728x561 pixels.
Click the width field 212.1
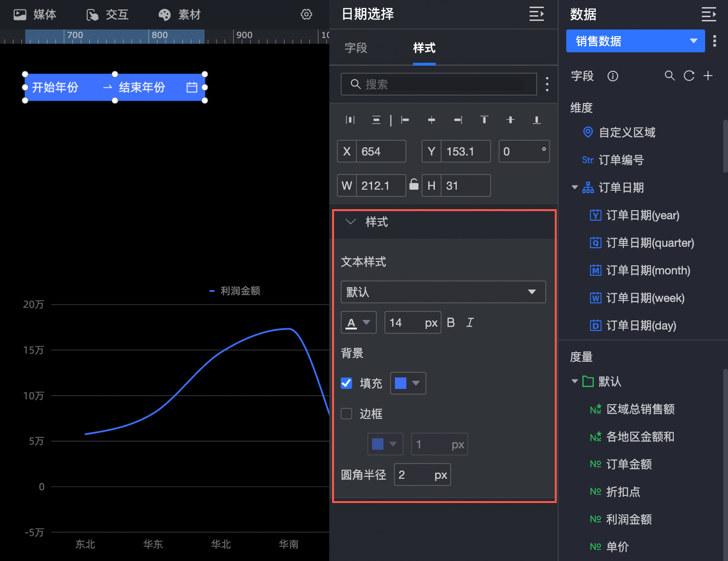tap(381, 185)
